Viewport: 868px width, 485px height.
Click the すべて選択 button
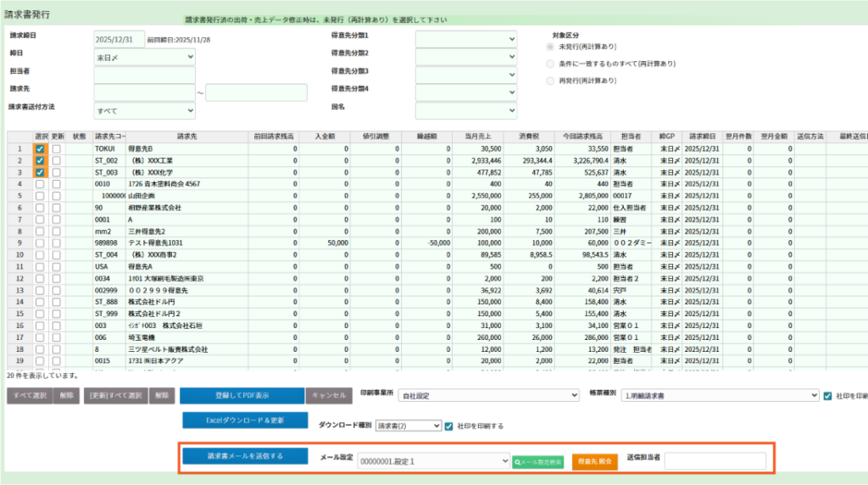[x=30, y=395]
